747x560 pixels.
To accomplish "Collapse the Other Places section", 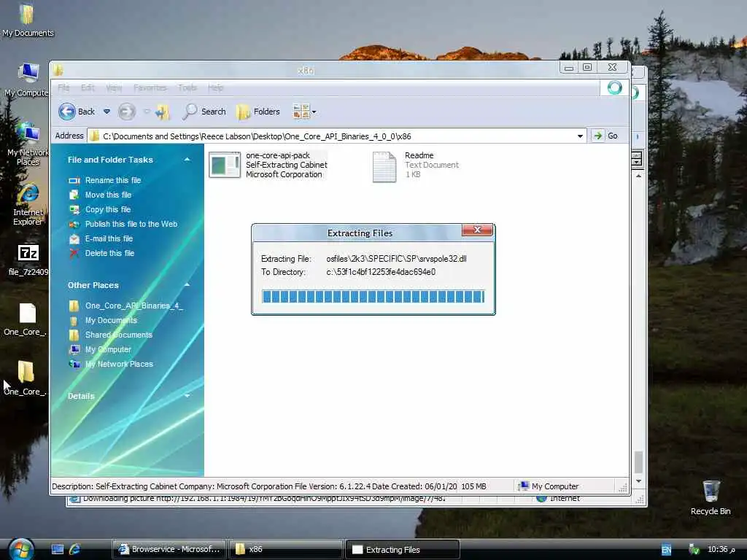I will [x=187, y=285].
